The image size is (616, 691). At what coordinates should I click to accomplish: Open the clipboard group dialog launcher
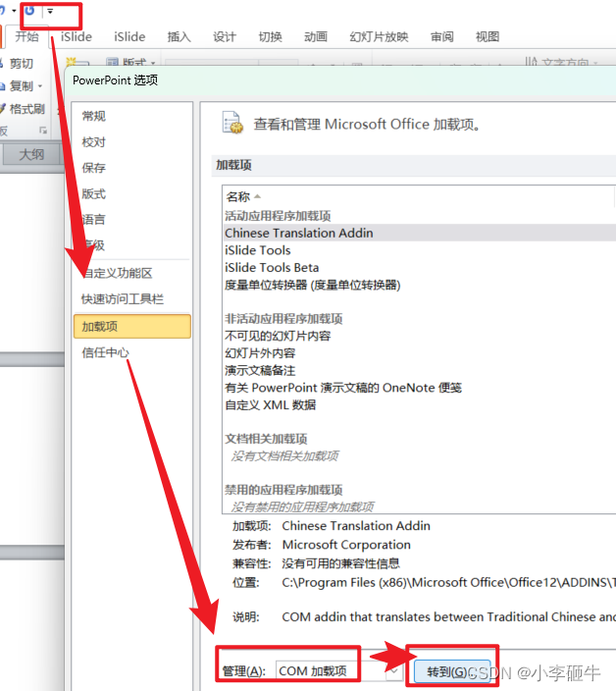click(x=43, y=130)
